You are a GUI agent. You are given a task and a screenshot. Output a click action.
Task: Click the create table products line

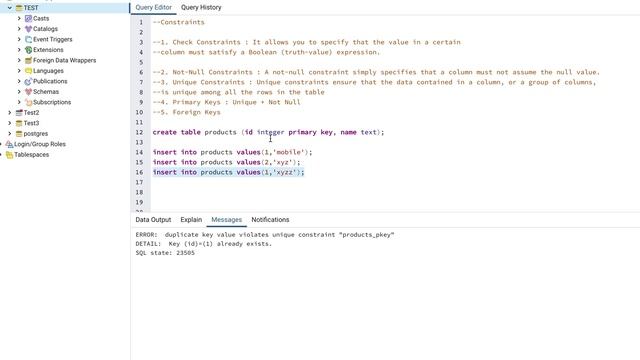pos(268,132)
